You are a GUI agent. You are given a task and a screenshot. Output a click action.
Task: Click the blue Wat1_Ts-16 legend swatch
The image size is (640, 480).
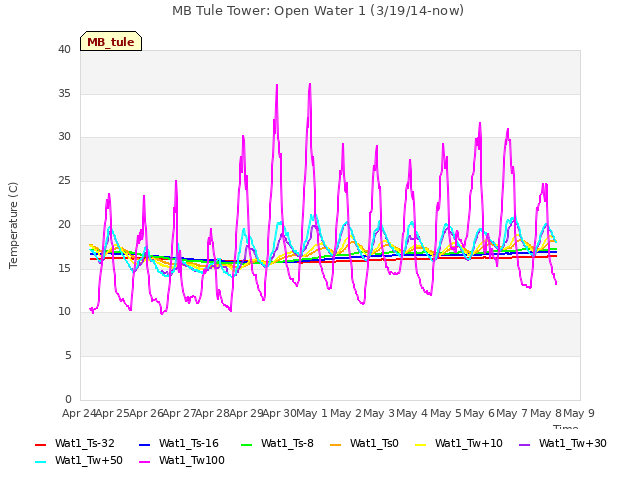(x=144, y=444)
